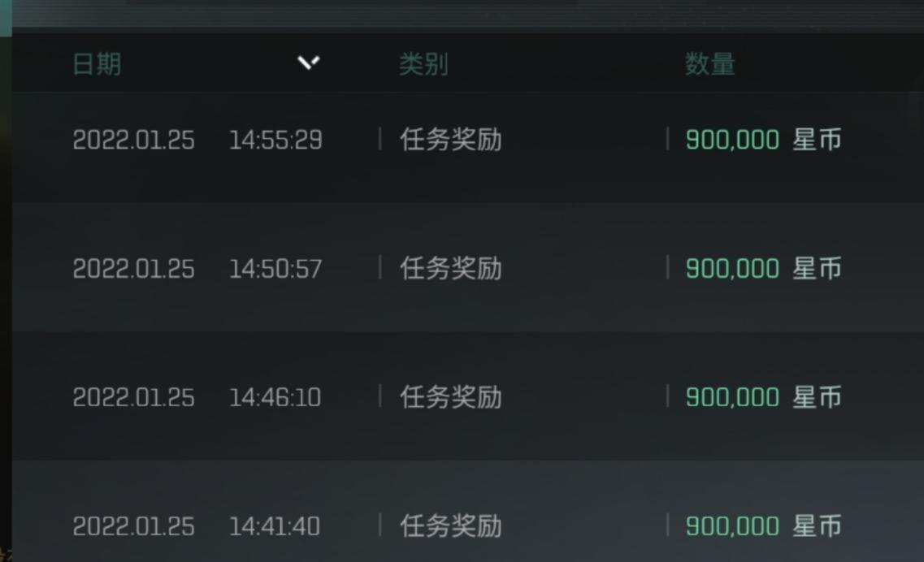Image resolution: width=924 pixels, height=562 pixels.
Task: Click the 14:41:40 timestamp
Action: click(x=275, y=526)
